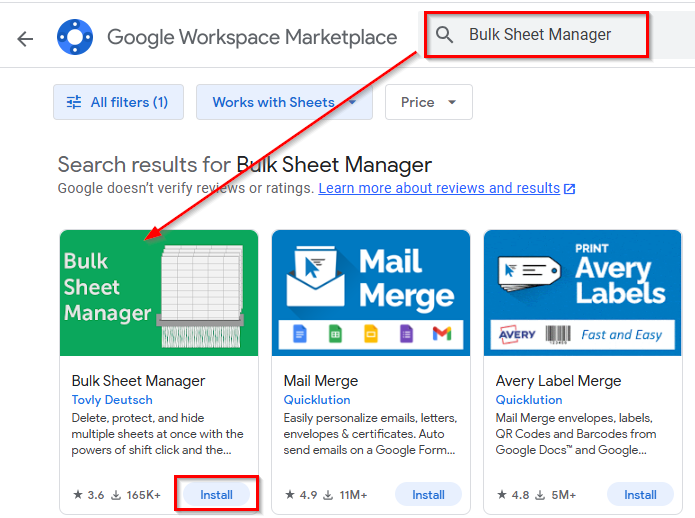The image size is (695, 518).
Task: Click the Bulk Sheet Manager description text
Action: (x=157, y=434)
